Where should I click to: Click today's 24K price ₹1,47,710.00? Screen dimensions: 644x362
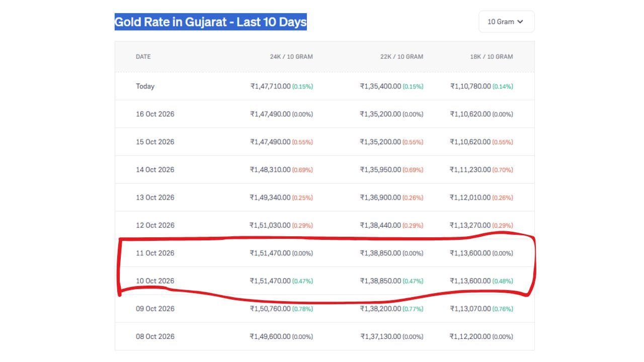pos(270,86)
